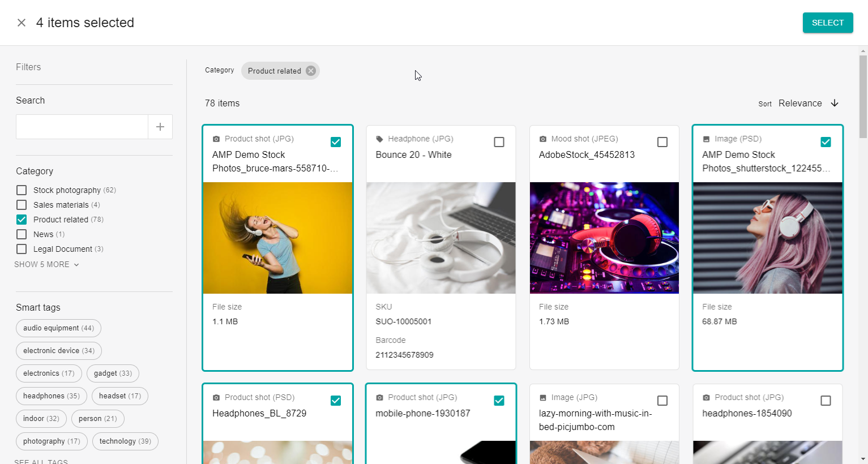Screen dimensions: 868x464
Task: Click the Filters panel heading
Action: pos(28,67)
